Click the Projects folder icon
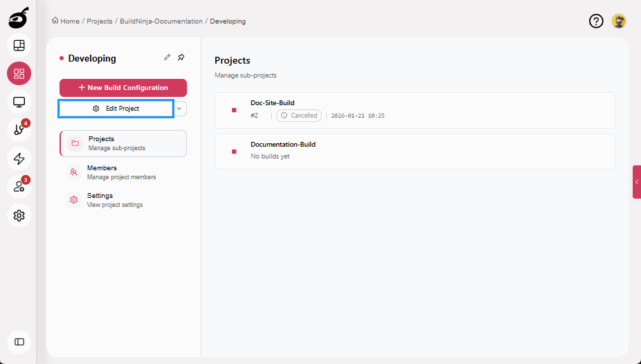Viewport: 641px width, 364px height. [x=75, y=143]
